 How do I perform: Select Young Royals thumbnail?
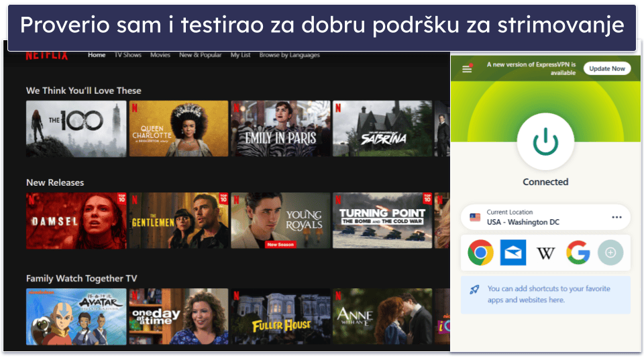coord(280,221)
